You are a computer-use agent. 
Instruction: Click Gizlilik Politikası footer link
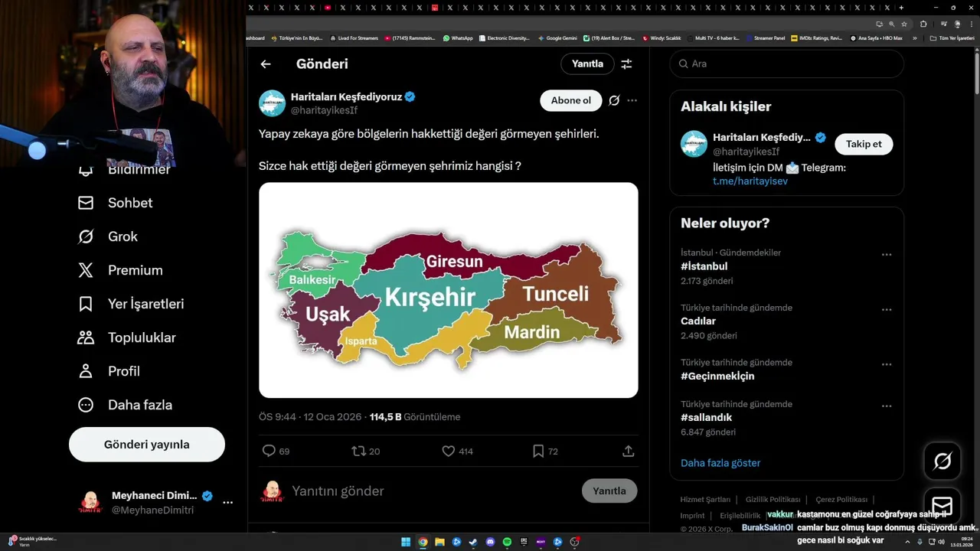tap(773, 500)
